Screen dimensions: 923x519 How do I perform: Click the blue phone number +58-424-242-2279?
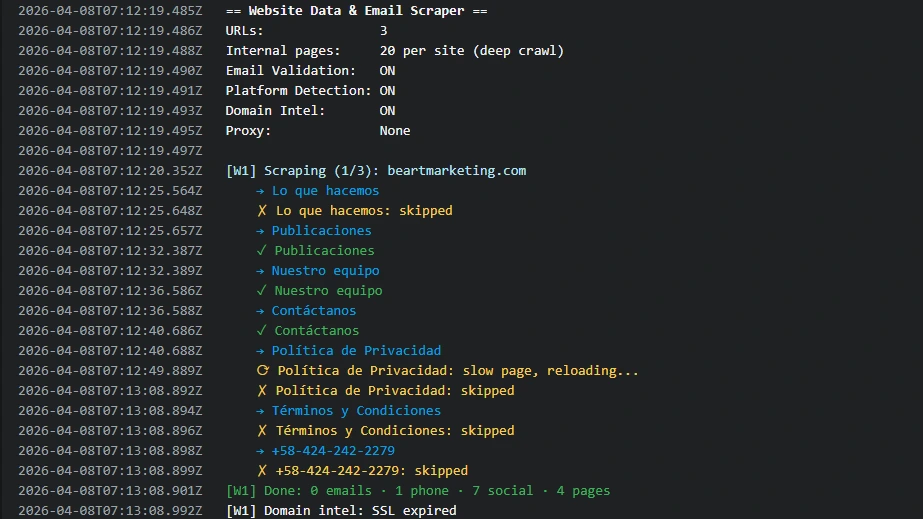tap(333, 451)
